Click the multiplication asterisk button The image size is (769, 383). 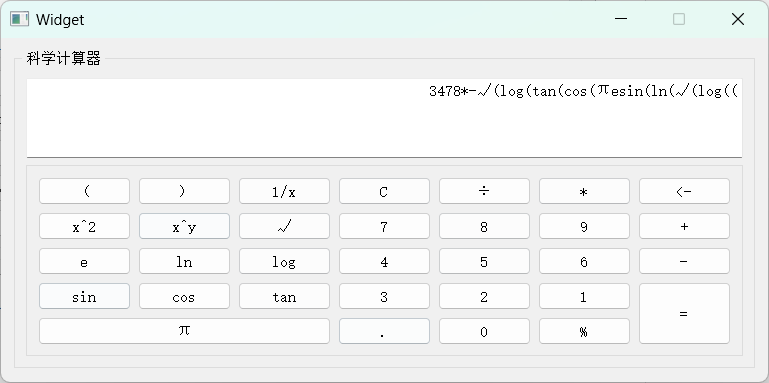[584, 191]
